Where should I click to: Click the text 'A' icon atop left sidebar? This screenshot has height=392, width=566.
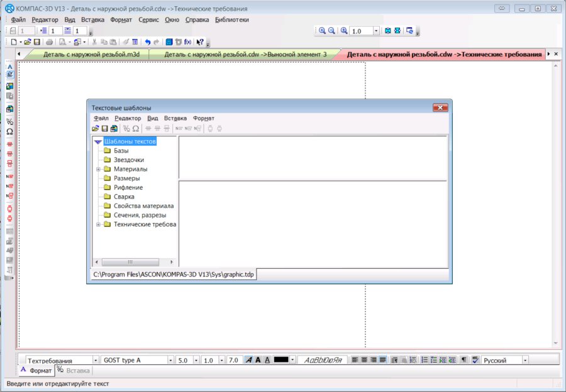pos(9,67)
